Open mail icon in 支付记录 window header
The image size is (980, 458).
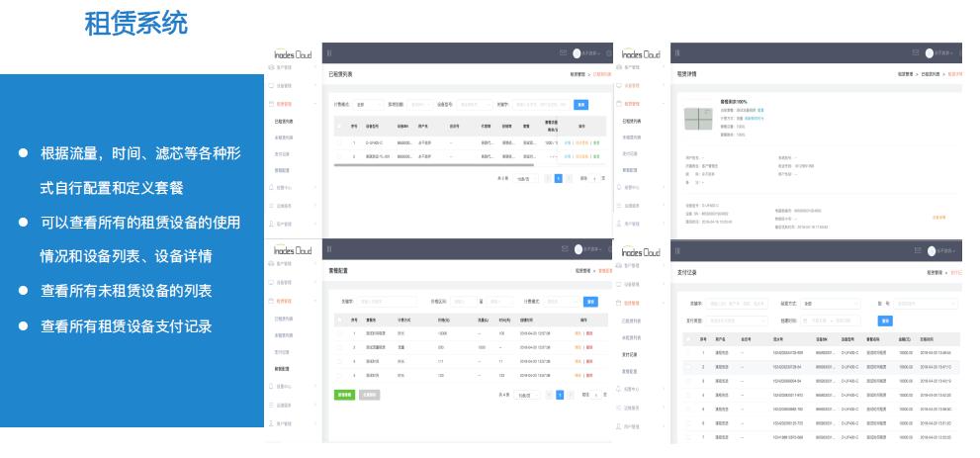(918, 250)
